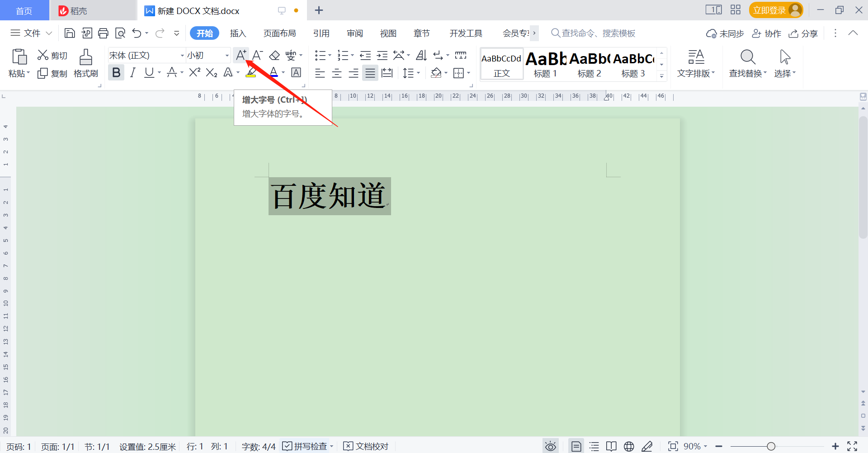Viewport: 868px width, 453px height.
Task: Click the Redo arrow icon
Action: (160, 33)
